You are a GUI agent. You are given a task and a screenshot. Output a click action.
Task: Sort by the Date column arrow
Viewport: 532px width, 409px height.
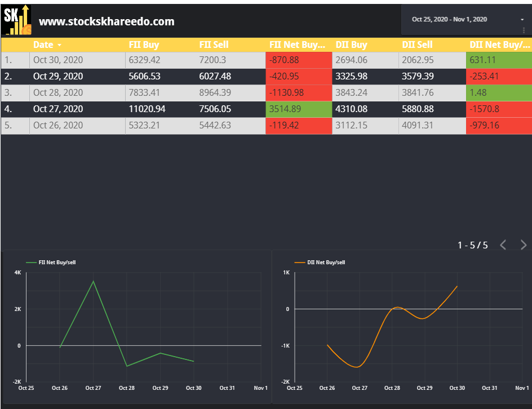(x=59, y=45)
